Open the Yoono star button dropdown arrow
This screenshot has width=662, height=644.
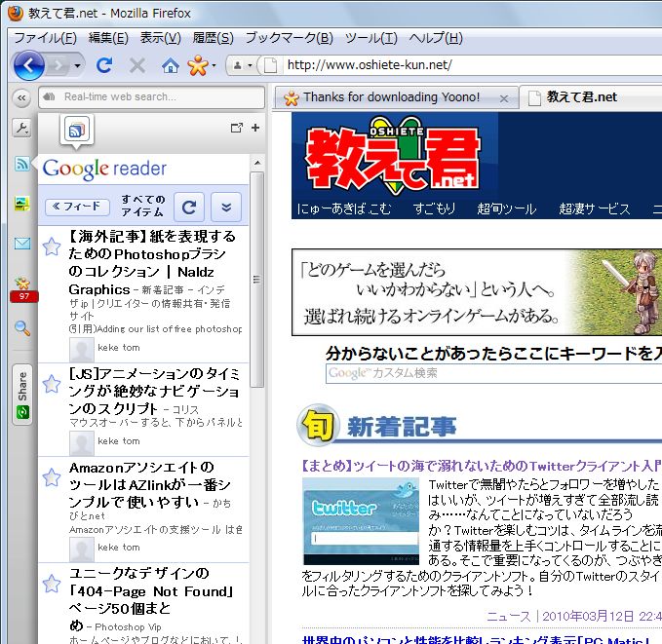[214, 65]
